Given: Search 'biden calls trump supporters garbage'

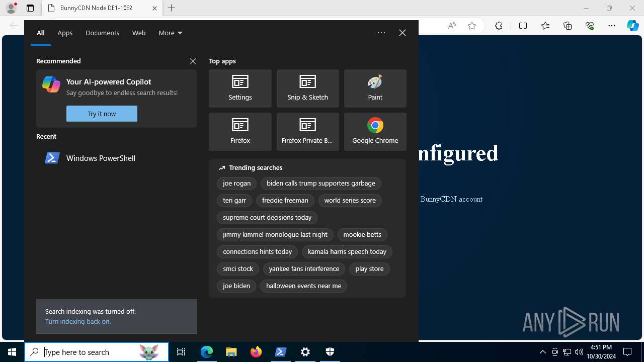Looking at the screenshot, I should pos(321,184).
